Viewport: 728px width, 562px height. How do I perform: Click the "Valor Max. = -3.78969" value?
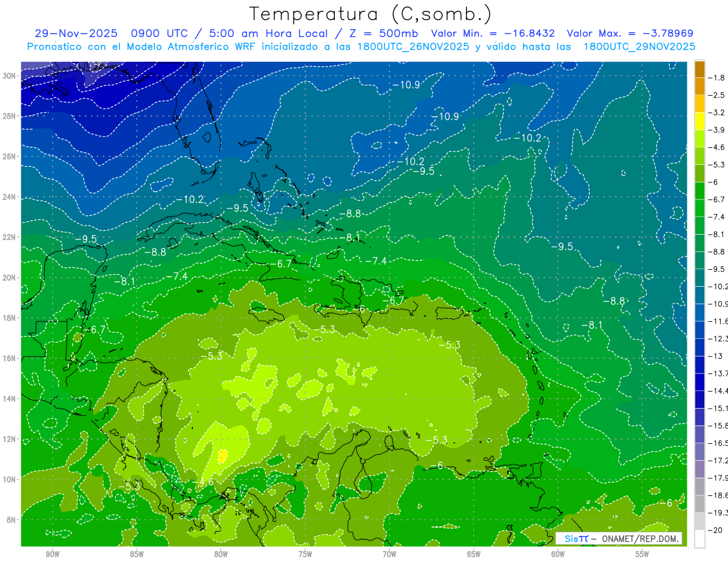pos(630,33)
